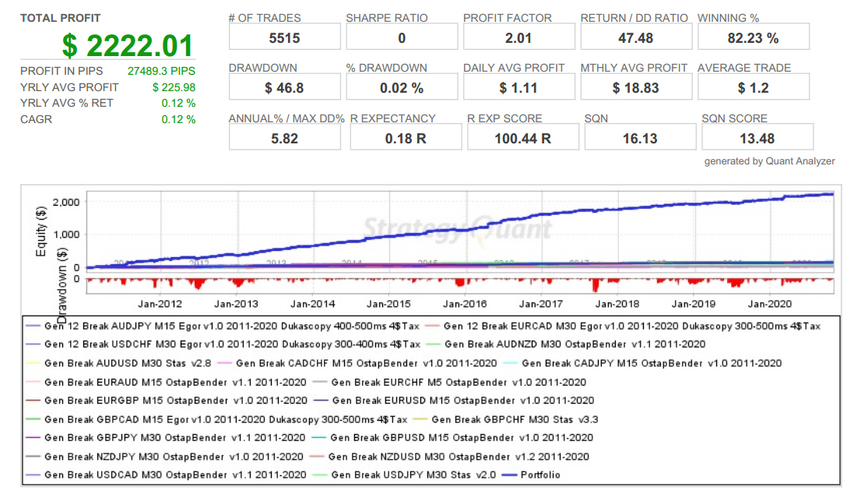Click the green USDJPY legend line swatch
The height and width of the screenshot is (494, 868).
320,475
